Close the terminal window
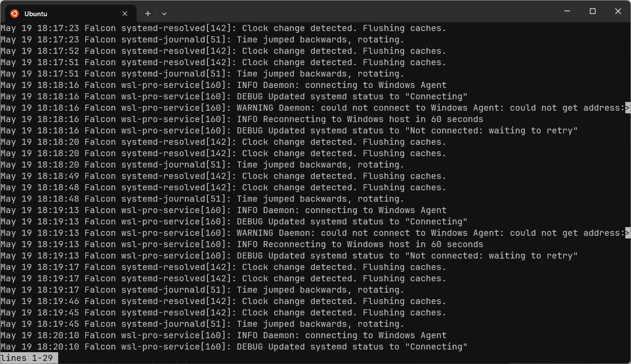 pos(618,11)
